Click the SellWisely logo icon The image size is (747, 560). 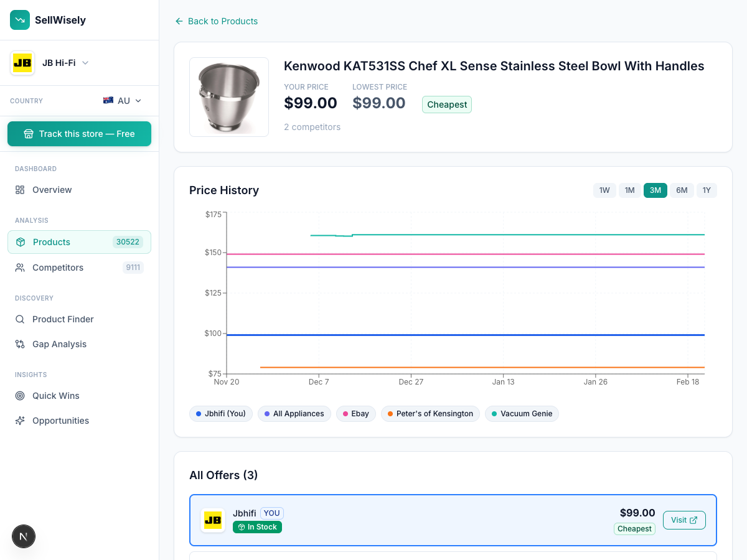click(20, 20)
